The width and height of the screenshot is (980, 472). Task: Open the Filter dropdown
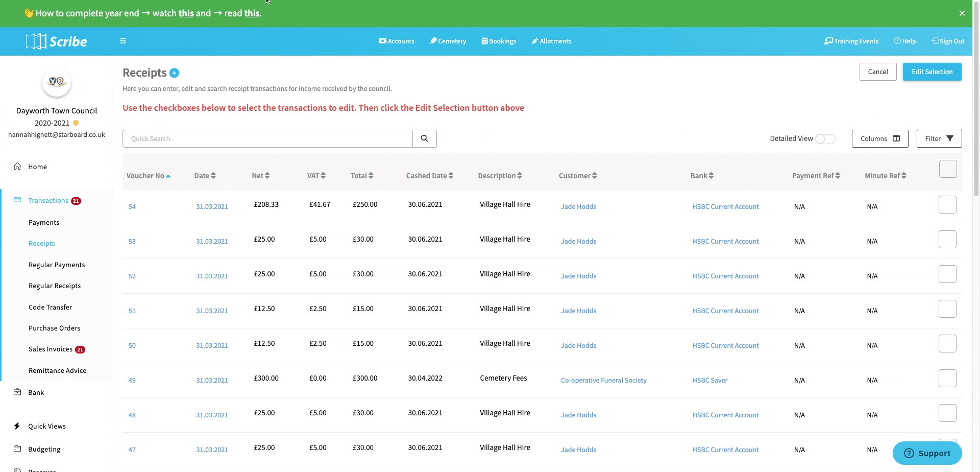[x=939, y=138]
